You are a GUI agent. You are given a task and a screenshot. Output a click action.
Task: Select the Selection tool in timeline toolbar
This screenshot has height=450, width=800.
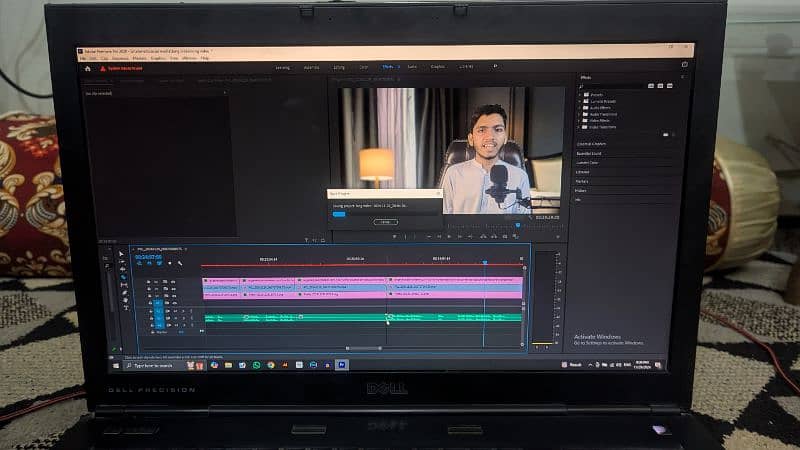pyautogui.click(x=122, y=255)
